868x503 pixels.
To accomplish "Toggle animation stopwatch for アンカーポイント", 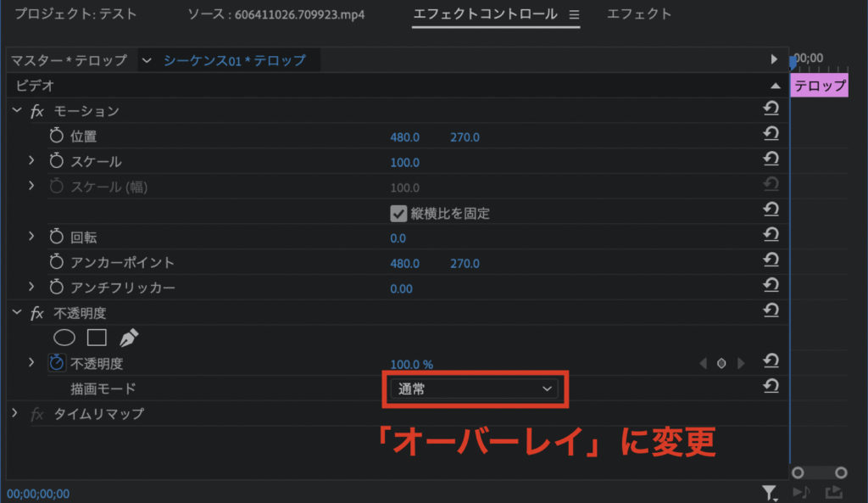I will click(x=57, y=261).
